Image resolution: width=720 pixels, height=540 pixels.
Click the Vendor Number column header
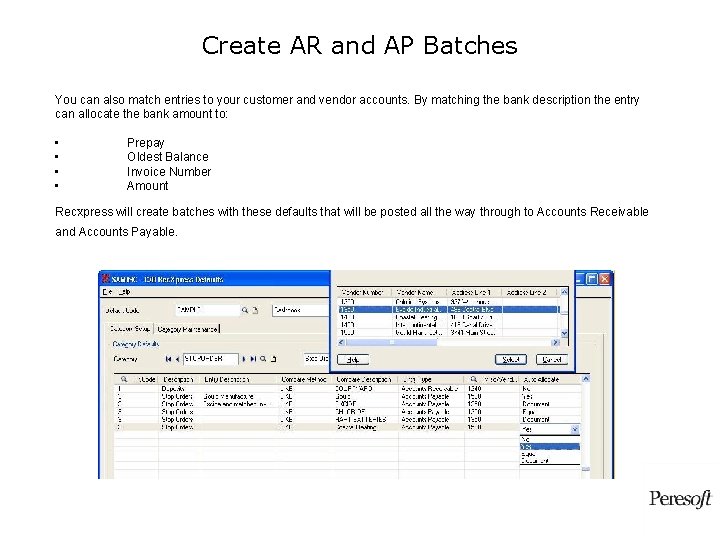coord(363,292)
